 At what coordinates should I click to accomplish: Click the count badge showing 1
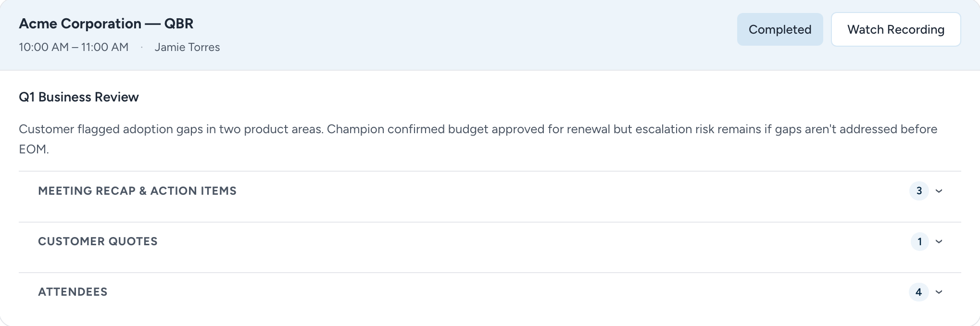[919, 241]
